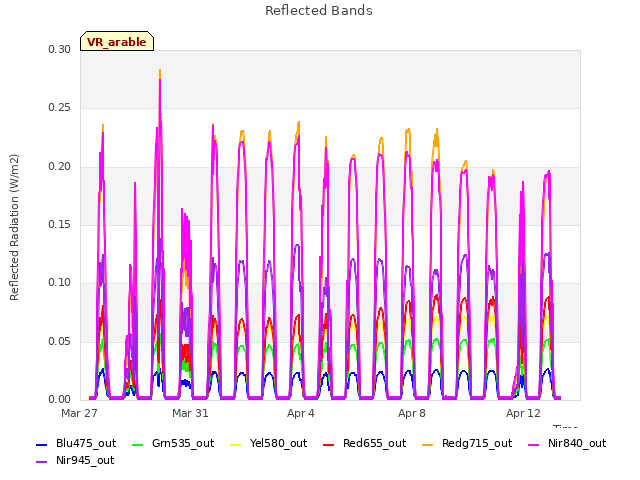Image resolution: width=640 pixels, height=480 pixels.
Task: Click the green Grn535_out legend swatch
Action: (x=138, y=445)
